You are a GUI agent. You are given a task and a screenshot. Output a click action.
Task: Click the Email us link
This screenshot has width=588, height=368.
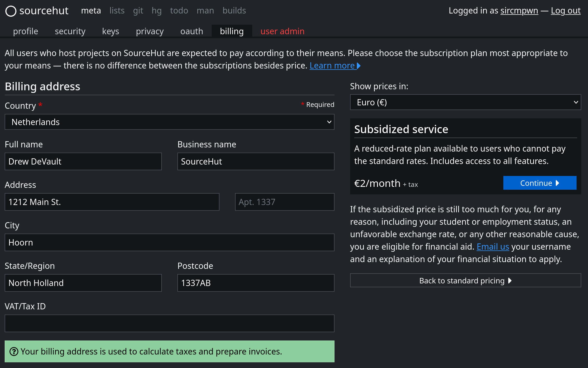point(492,247)
